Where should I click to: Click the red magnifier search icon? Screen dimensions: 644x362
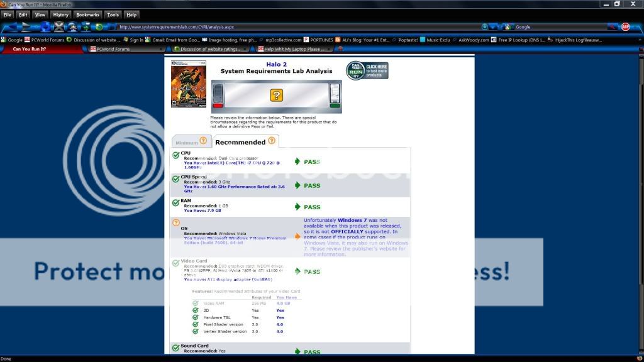tap(613, 27)
